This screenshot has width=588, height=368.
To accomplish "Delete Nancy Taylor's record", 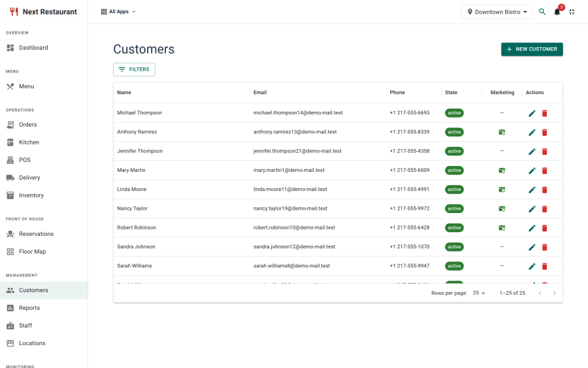I will [544, 209].
